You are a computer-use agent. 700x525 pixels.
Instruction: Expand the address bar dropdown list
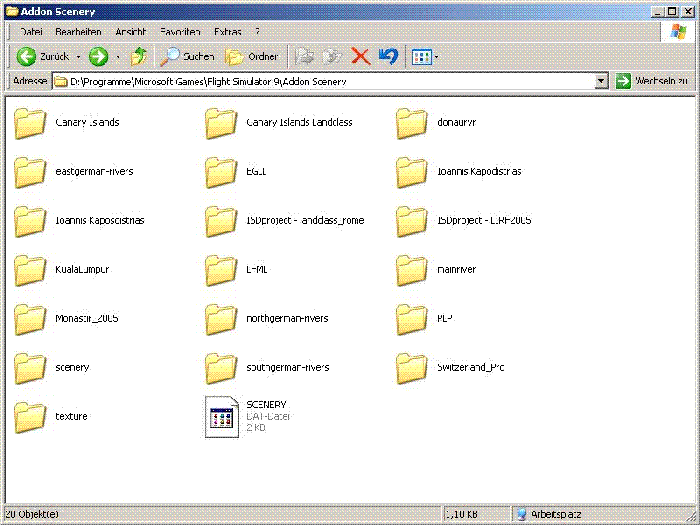(601, 81)
